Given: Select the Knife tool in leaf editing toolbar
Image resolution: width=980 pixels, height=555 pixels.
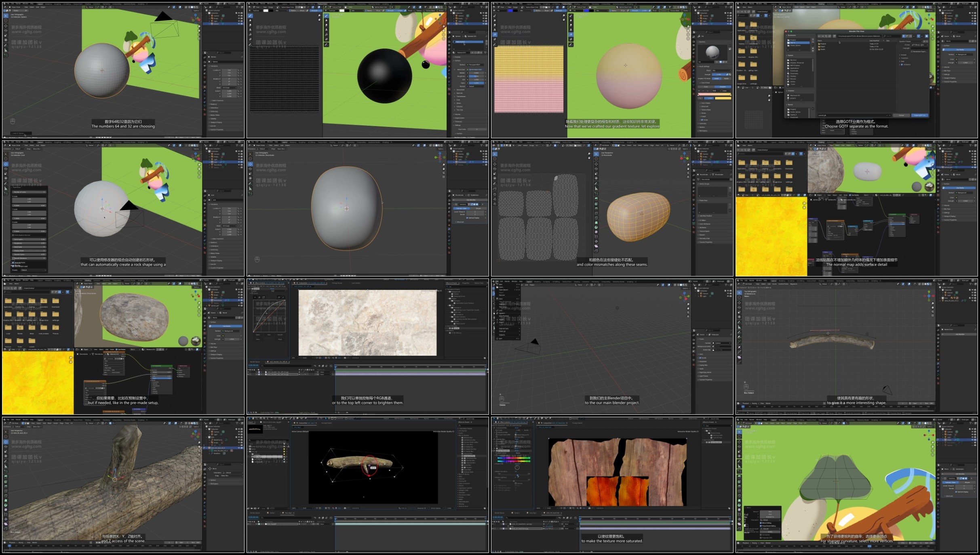Looking at the screenshot, I should click(x=739, y=496).
